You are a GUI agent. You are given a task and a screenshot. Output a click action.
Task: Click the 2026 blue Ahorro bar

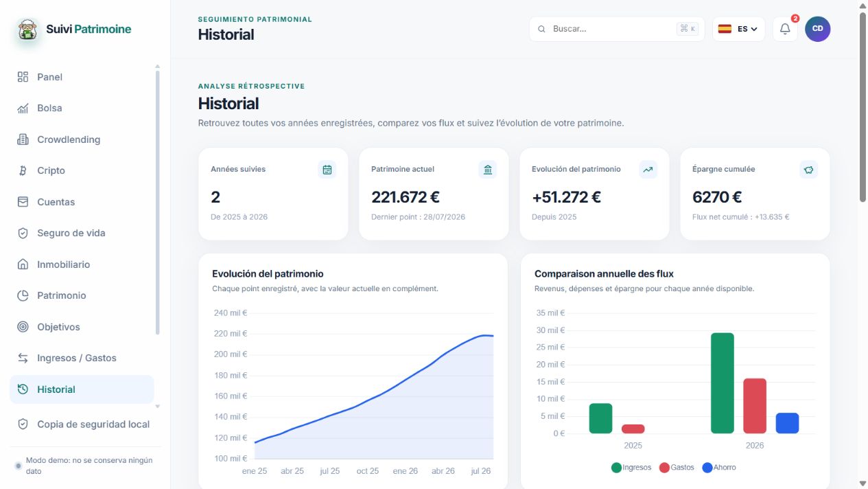coord(788,423)
